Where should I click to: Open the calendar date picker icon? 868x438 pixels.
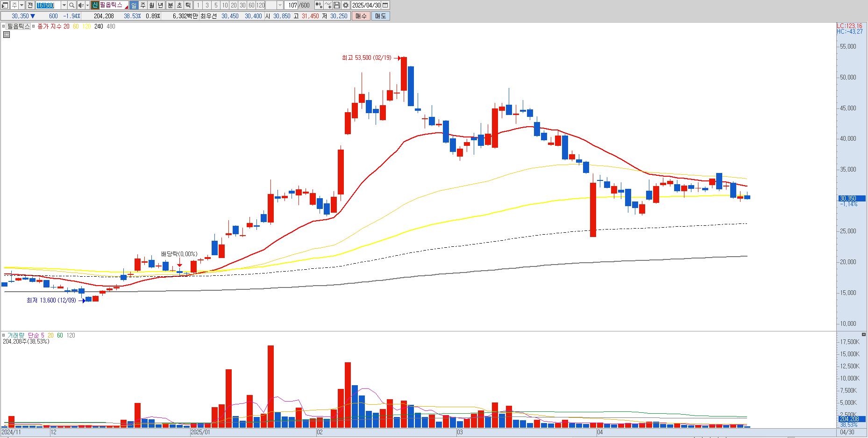pyautogui.click(x=385, y=5)
